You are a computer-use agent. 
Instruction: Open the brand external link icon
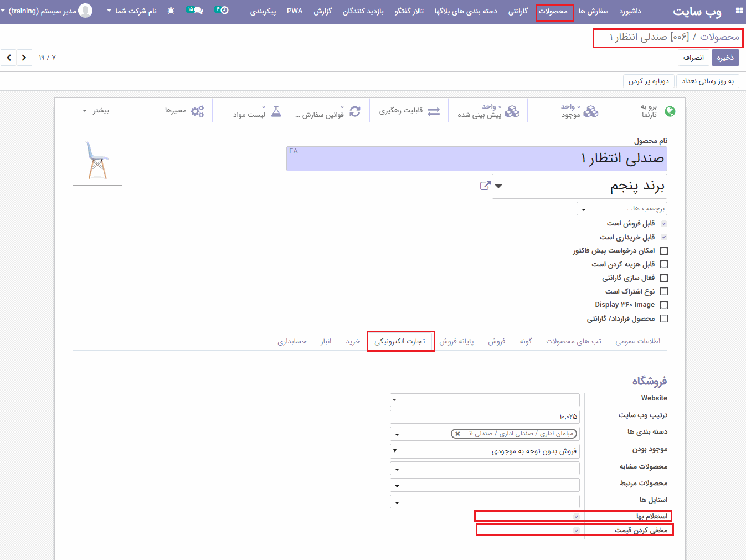[485, 186]
